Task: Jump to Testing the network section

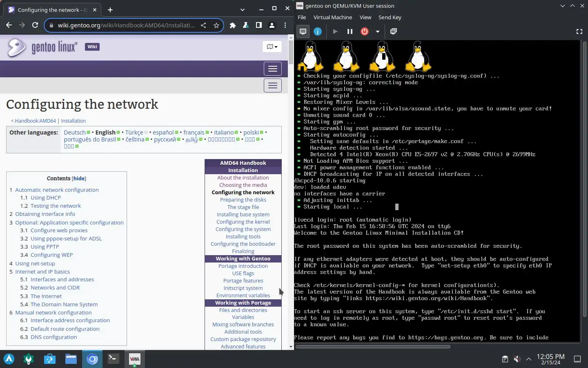Action: [56, 206]
